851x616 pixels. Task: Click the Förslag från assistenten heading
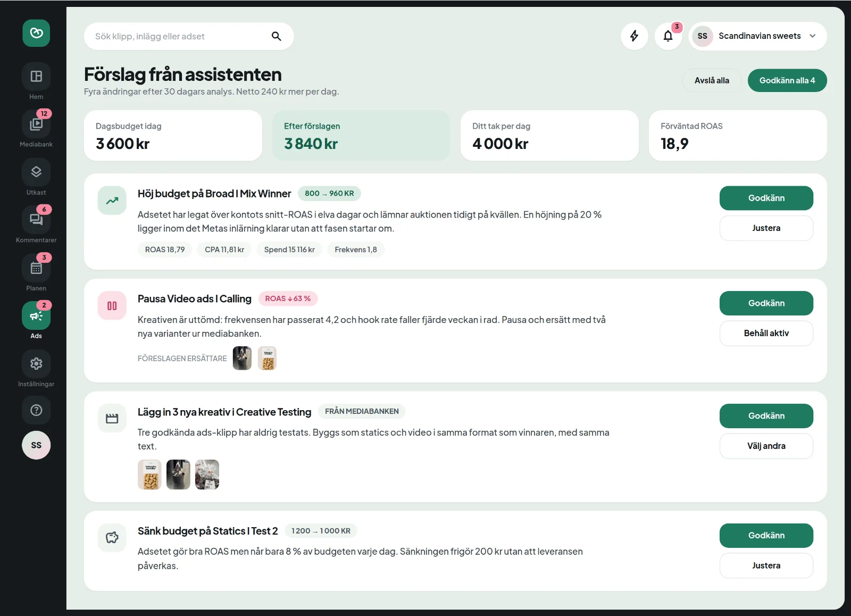183,74
